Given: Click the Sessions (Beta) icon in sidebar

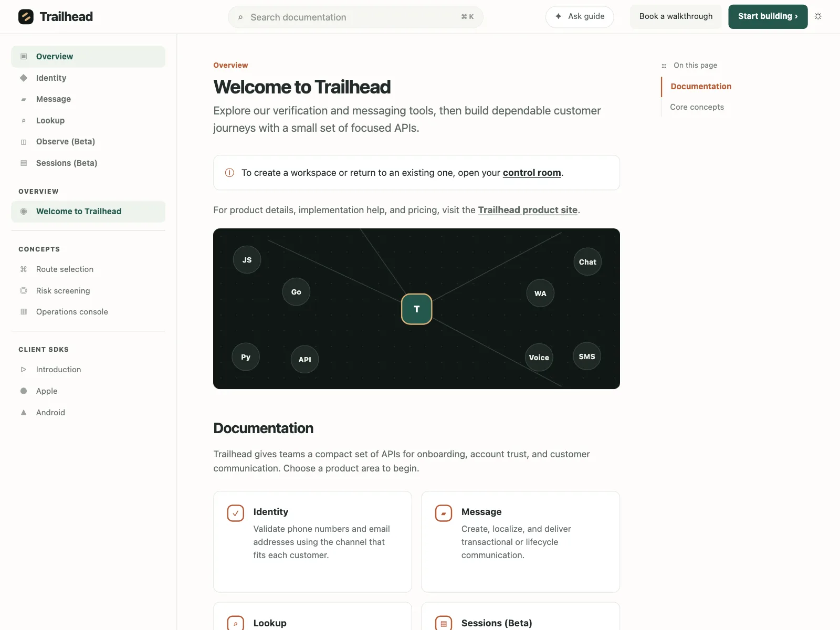Looking at the screenshot, I should click(24, 163).
